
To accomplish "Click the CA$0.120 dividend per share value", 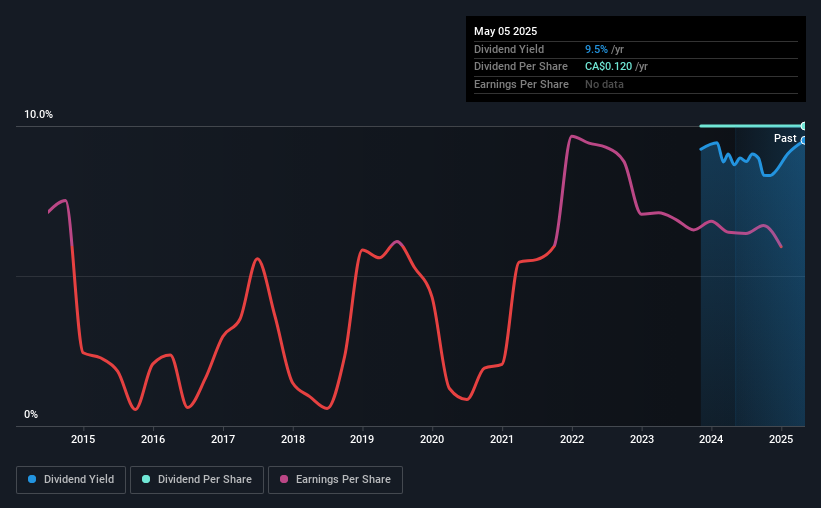I will [x=608, y=67].
